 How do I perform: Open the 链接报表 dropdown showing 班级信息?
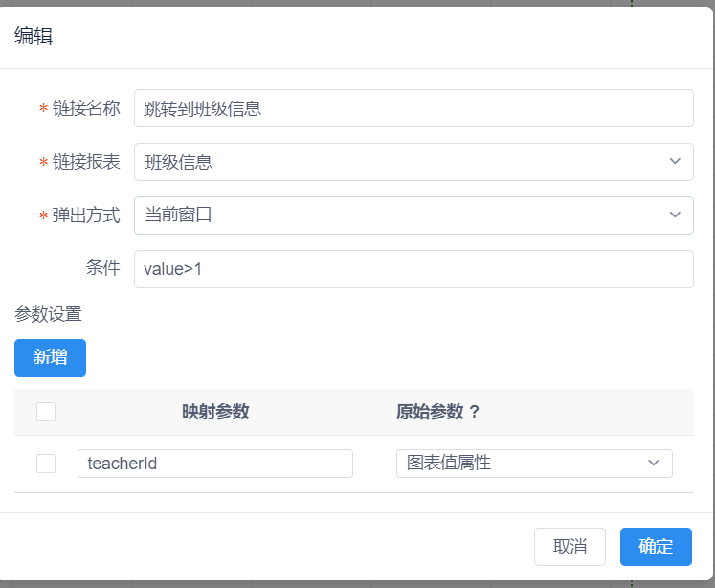pyautogui.click(x=413, y=162)
